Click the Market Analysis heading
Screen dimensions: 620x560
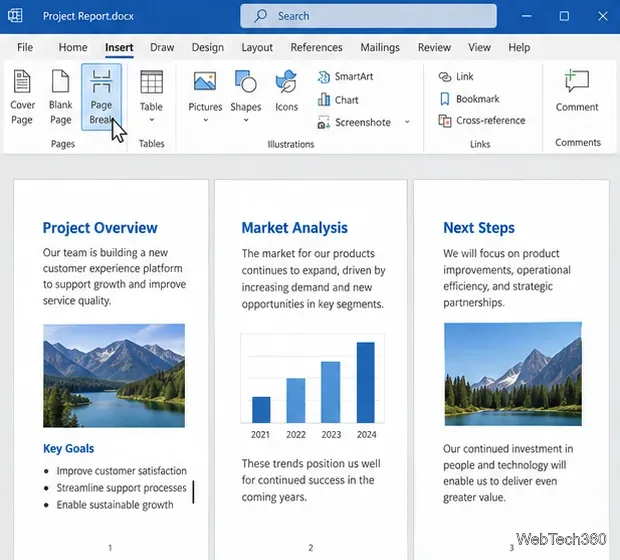(295, 228)
